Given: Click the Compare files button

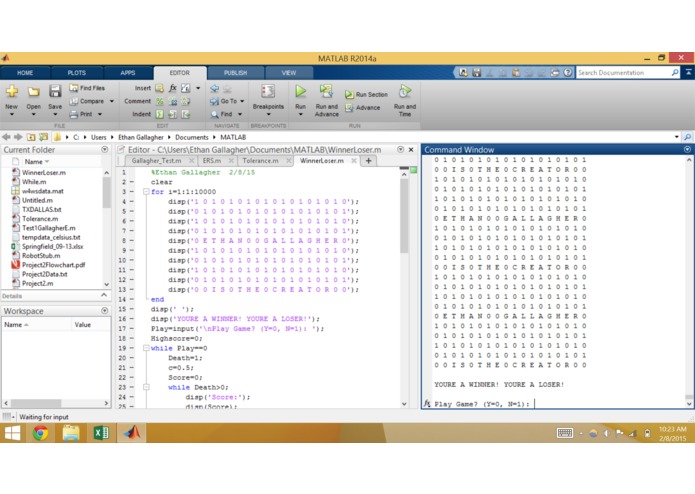Looking at the screenshot, I should (87, 101).
